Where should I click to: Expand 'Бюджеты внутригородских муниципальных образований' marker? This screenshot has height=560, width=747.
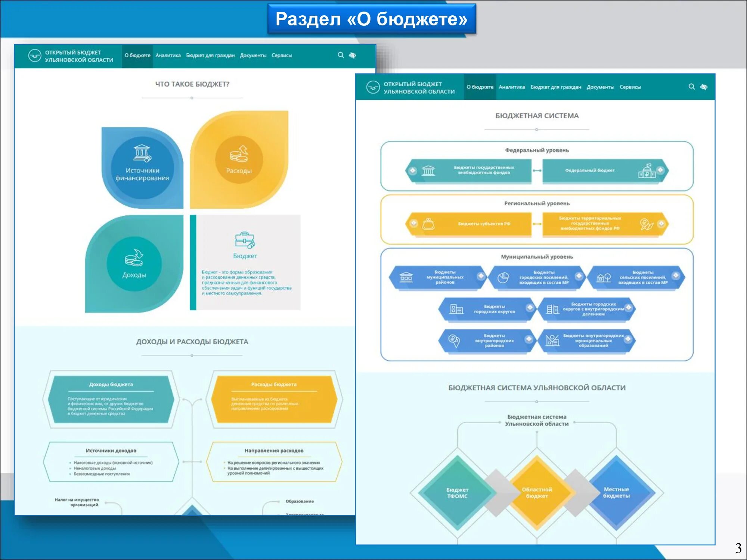[x=628, y=339]
